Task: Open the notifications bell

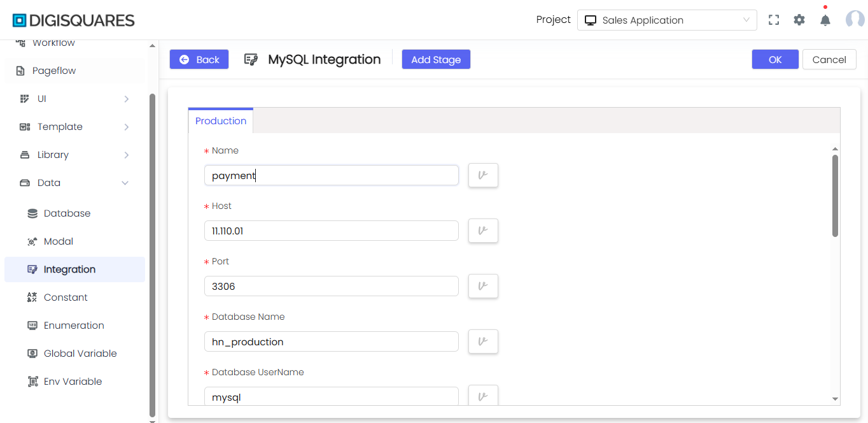Action: pyautogui.click(x=825, y=20)
